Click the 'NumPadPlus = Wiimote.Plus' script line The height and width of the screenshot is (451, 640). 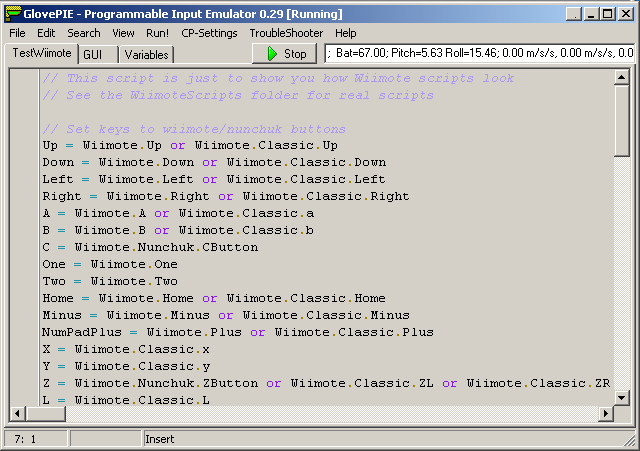pos(238,333)
